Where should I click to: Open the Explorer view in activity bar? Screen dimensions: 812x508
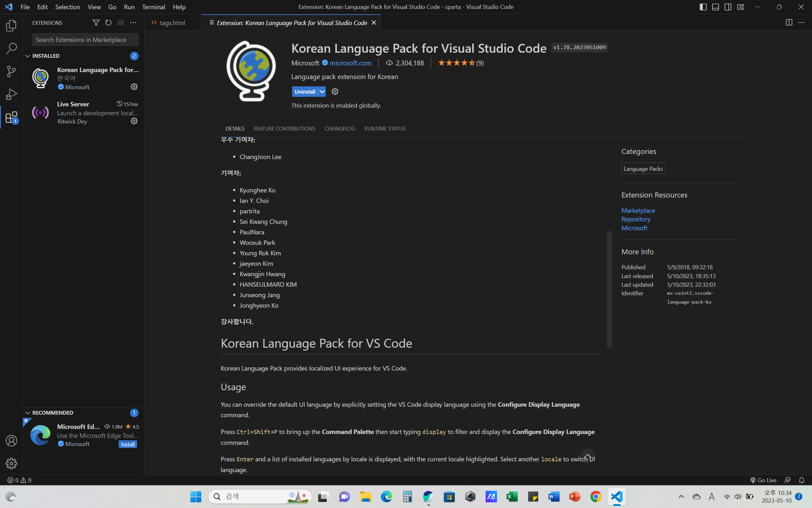pos(11,25)
